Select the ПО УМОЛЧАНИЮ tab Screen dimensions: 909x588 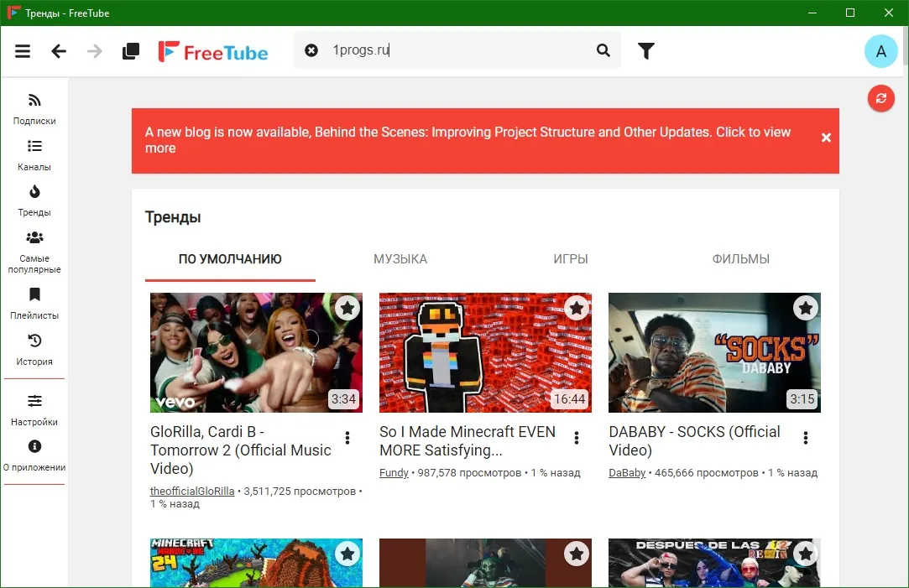(230, 259)
